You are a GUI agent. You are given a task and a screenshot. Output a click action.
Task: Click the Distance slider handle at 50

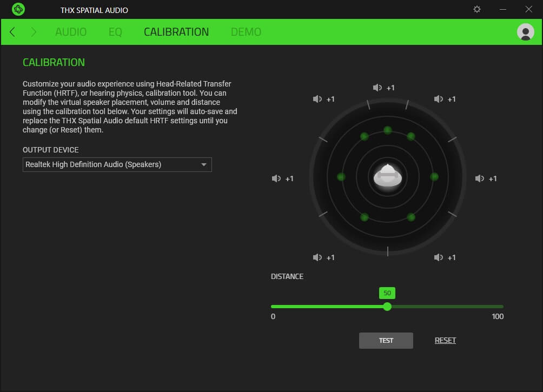[x=387, y=306]
